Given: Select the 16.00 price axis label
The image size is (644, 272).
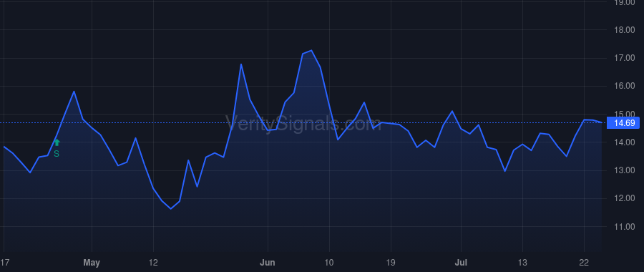Looking at the screenshot, I should click(x=624, y=86).
